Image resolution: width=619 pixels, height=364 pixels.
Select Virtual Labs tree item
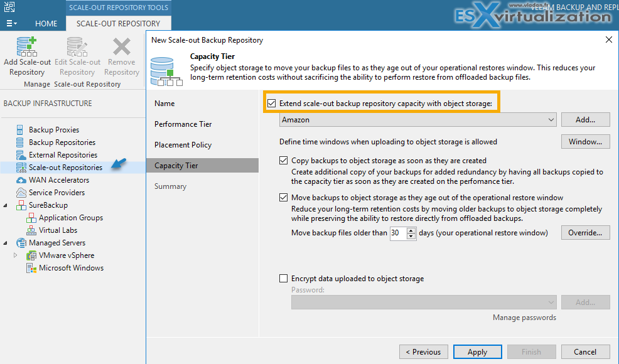click(x=58, y=230)
